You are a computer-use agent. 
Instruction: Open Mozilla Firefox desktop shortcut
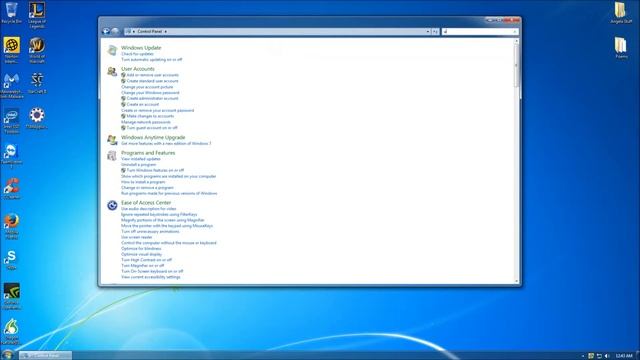point(11,226)
